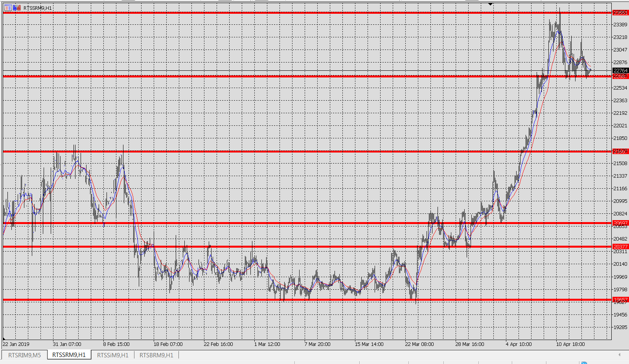Click the 22 Mar 08:00 time label
The width and height of the screenshot is (629, 364).
pyautogui.click(x=419, y=344)
